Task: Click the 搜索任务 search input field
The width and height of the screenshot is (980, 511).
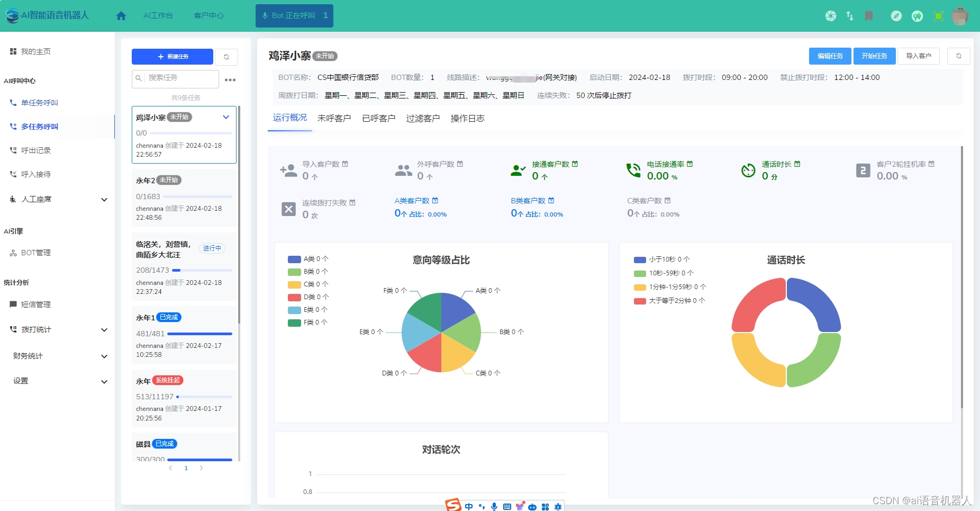Action: (175, 78)
